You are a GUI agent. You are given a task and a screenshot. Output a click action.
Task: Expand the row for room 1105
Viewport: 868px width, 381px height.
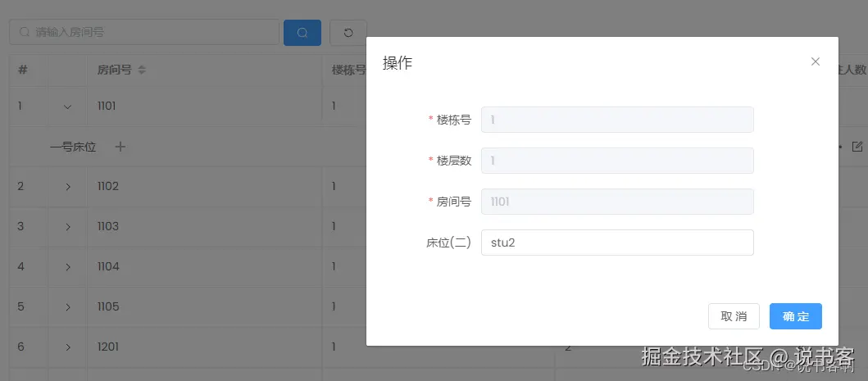pyautogui.click(x=68, y=307)
